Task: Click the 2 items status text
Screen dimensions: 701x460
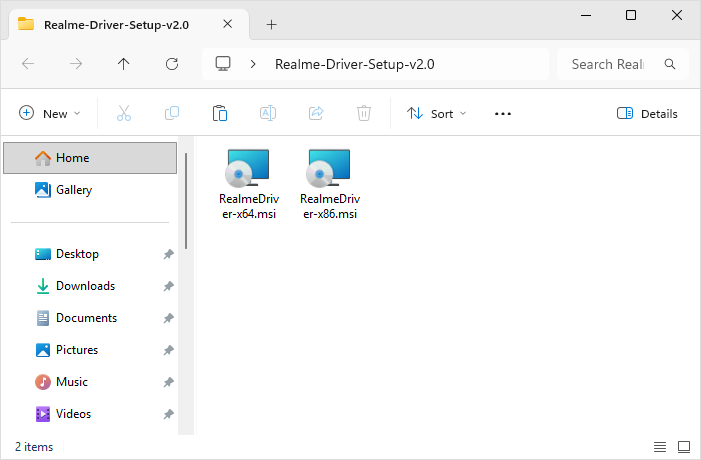Action: point(34,447)
